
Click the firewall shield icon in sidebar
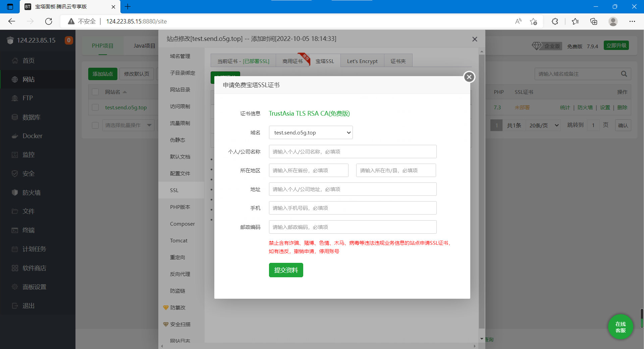[15, 192]
